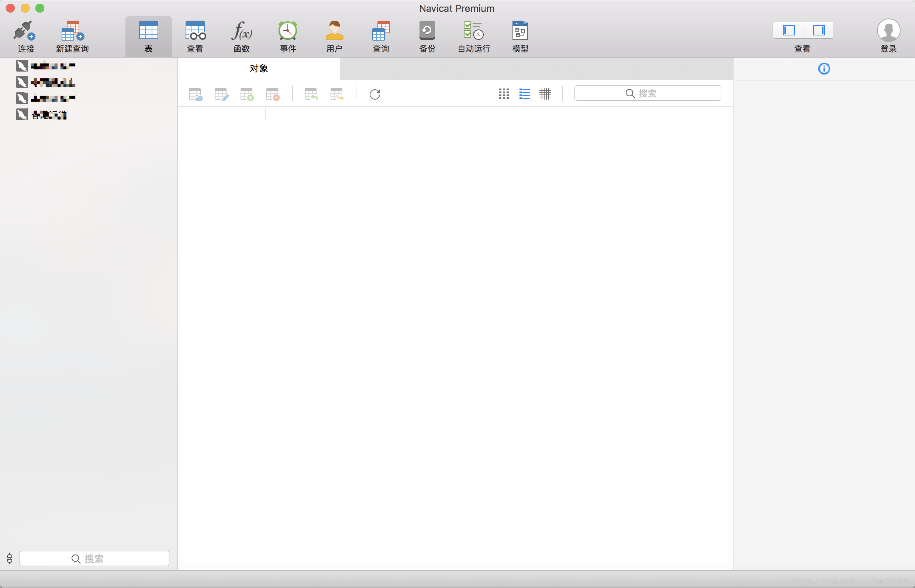The image size is (915, 588).
Task: Click the 连接 (Connection) plug icon
Action: pos(25,31)
